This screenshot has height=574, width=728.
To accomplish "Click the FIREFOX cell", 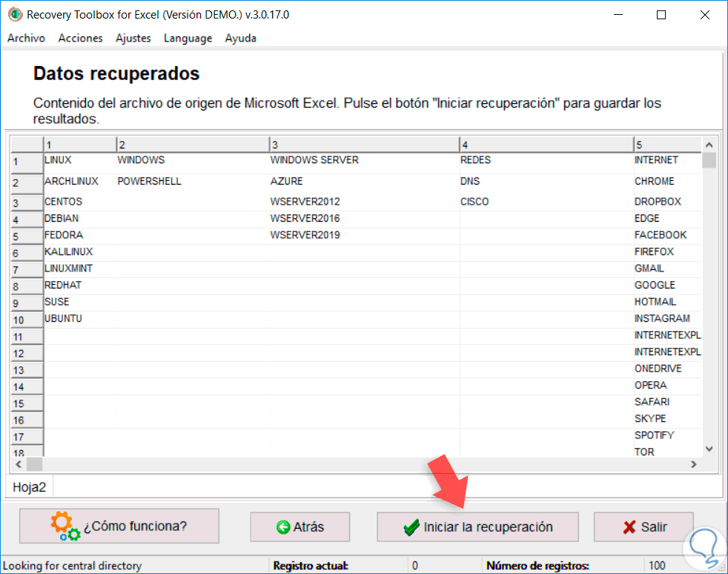I will tap(668, 251).
